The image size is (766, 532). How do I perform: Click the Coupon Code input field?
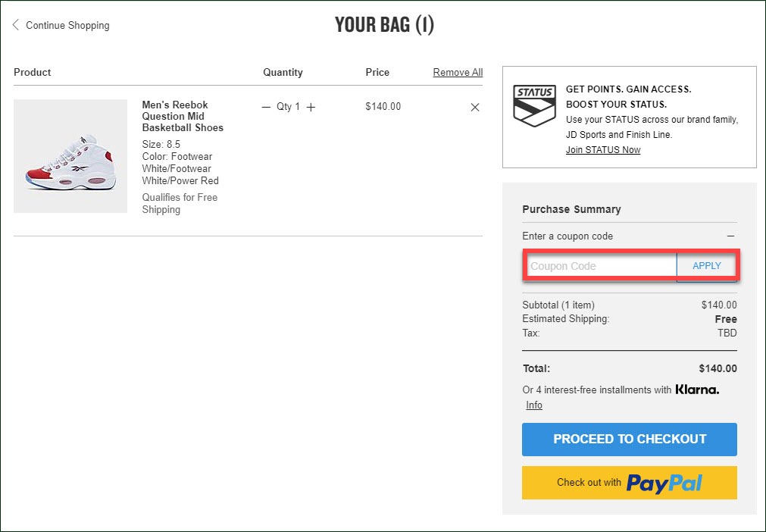(x=600, y=266)
